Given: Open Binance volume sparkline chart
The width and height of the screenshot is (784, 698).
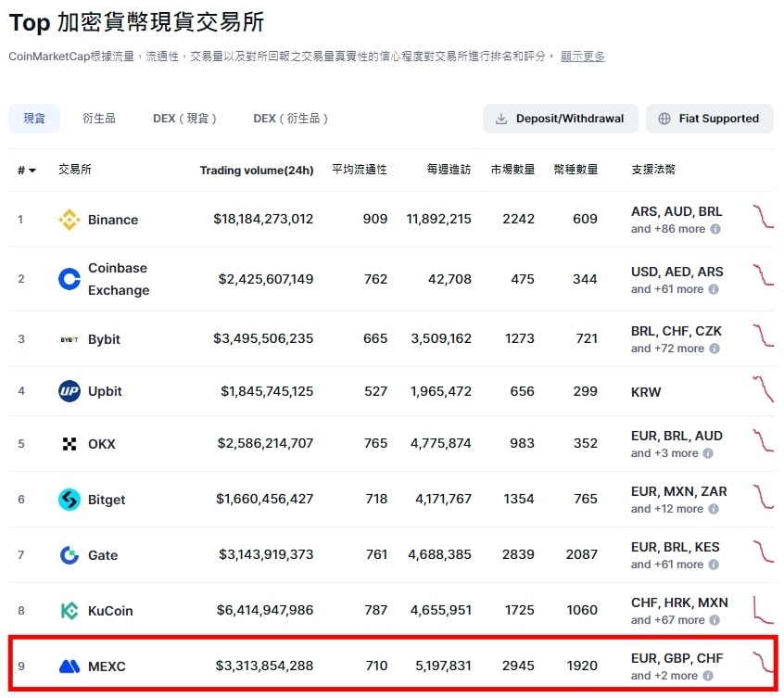Looking at the screenshot, I should [x=763, y=217].
